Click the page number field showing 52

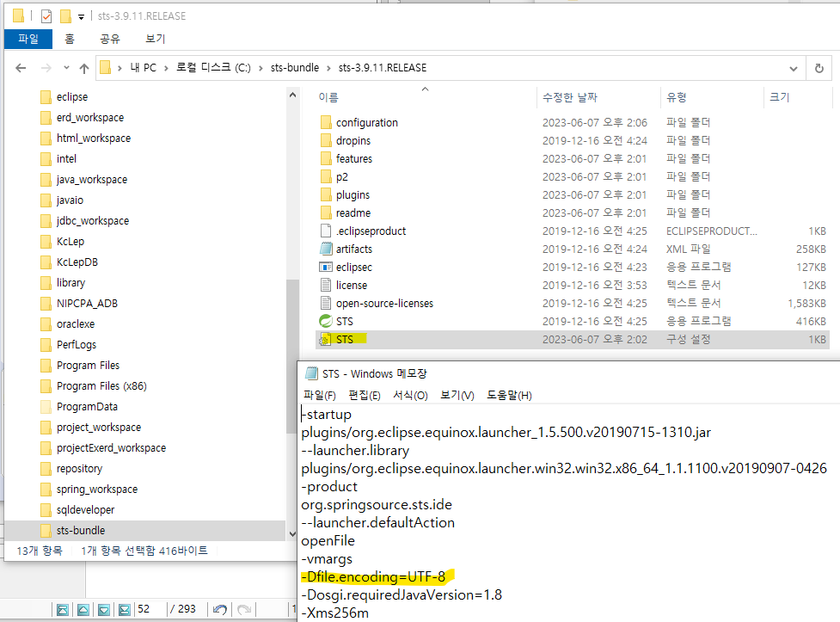(x=150, y=609)
